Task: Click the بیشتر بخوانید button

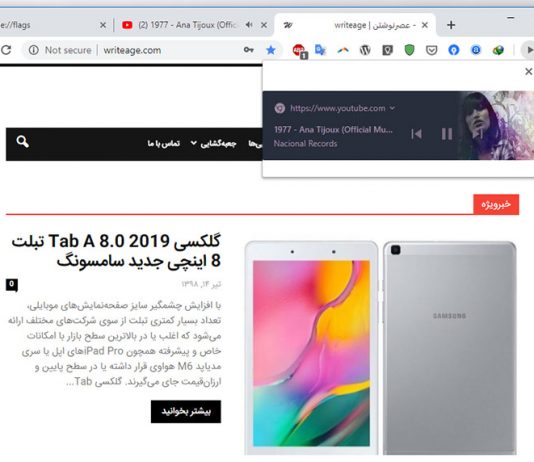Action: click(186, 412)
